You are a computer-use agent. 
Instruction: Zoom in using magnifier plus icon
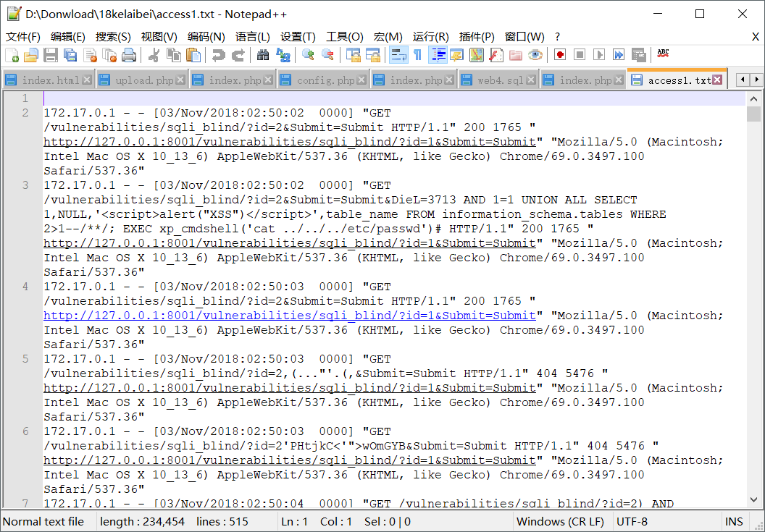[x=308, y=55]
